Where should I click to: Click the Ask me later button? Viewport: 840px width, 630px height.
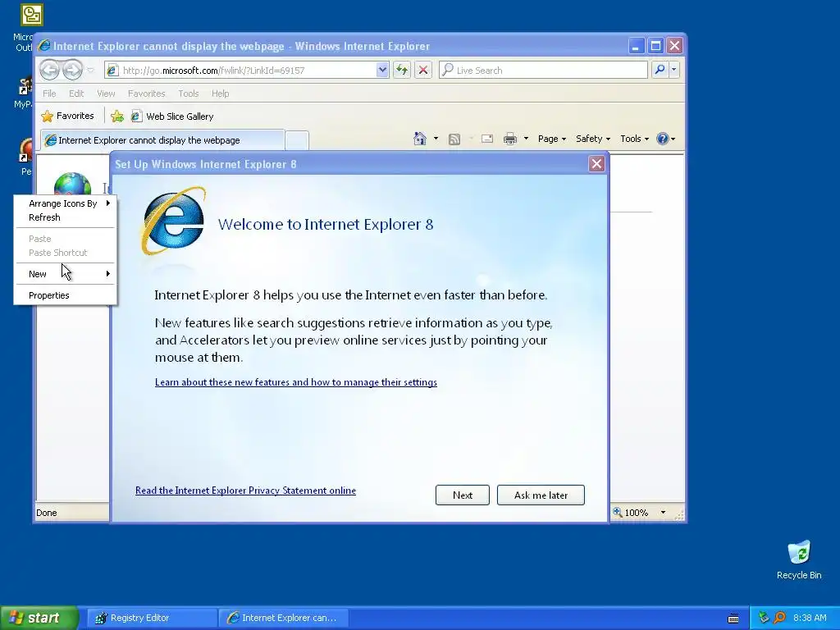coord(541,495)
